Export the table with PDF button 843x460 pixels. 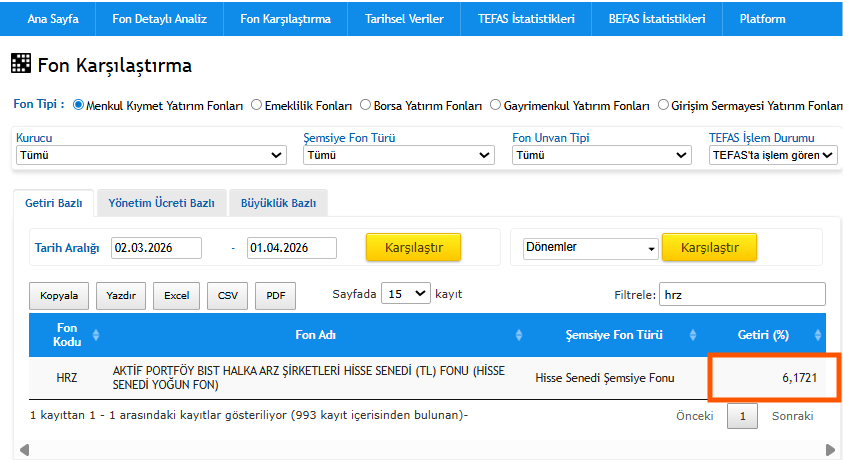tap(275, 296)
